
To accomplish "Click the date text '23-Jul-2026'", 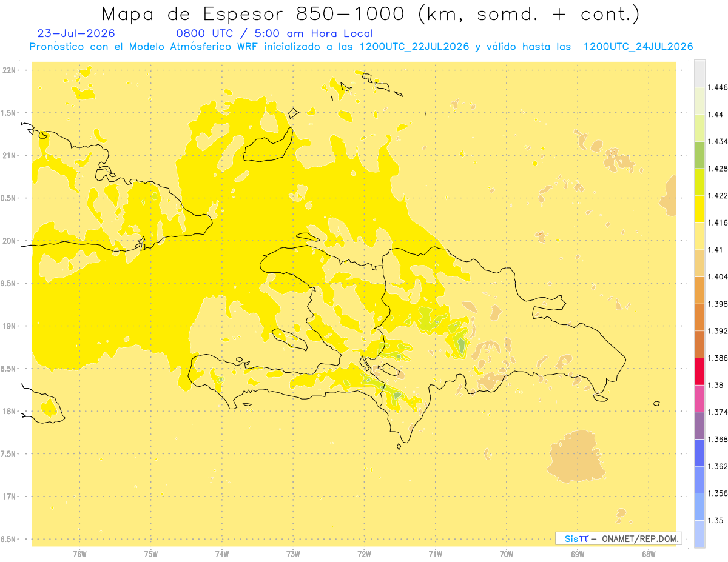I will (x=76, y=33).
